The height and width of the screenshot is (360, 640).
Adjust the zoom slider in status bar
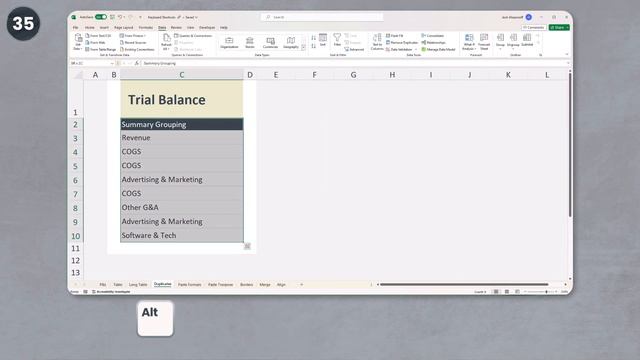coord(540,291)
